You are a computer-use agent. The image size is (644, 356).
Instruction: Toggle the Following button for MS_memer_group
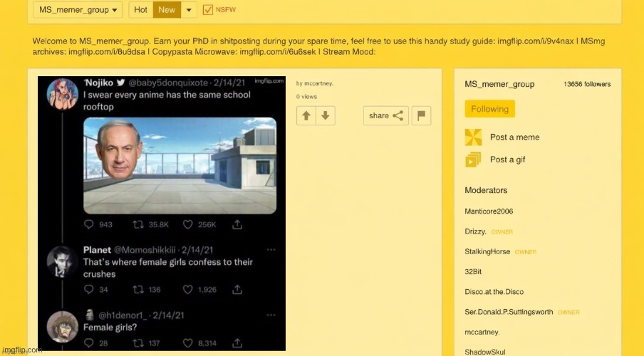click(x=489, y=109)
